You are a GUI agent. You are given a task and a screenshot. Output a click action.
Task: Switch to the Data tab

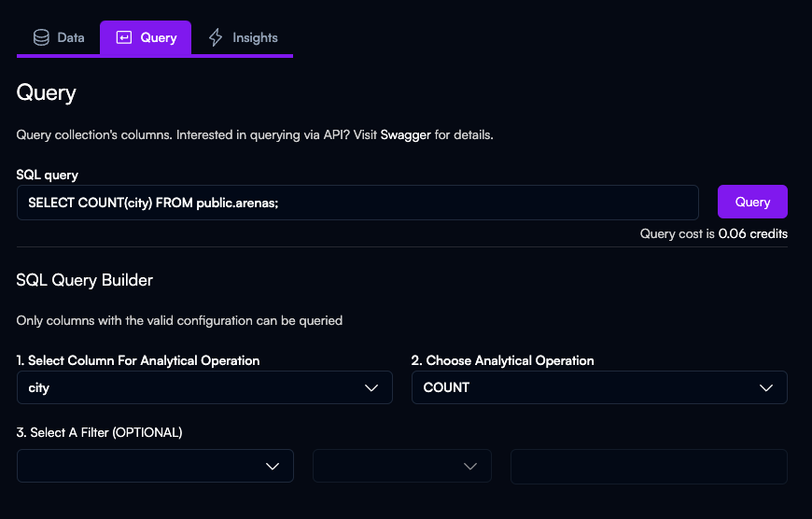59,37
